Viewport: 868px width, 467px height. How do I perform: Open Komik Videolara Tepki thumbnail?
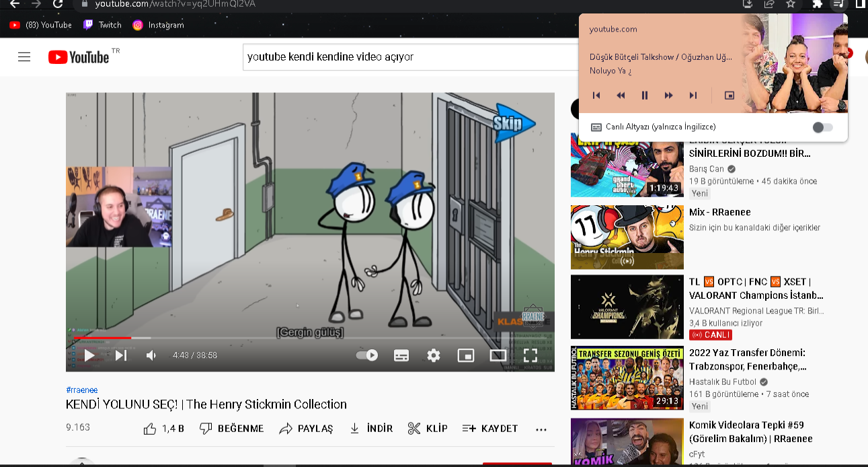point(627,441)
